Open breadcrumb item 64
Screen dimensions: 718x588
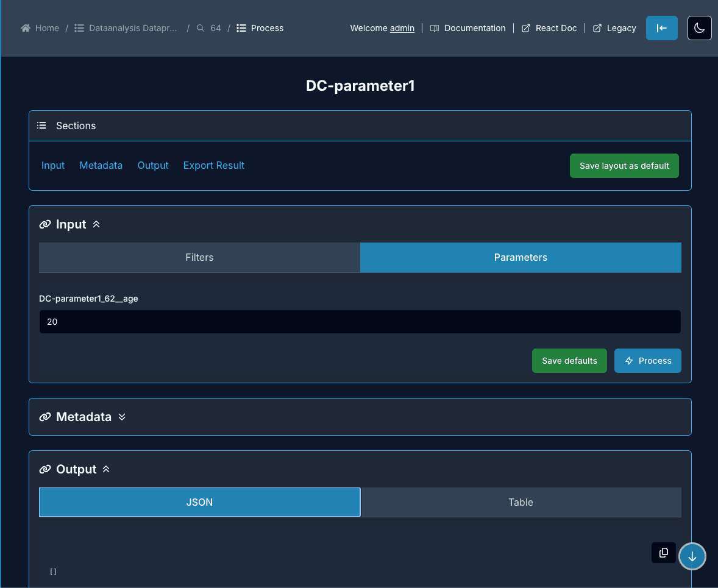click(216, 28)
